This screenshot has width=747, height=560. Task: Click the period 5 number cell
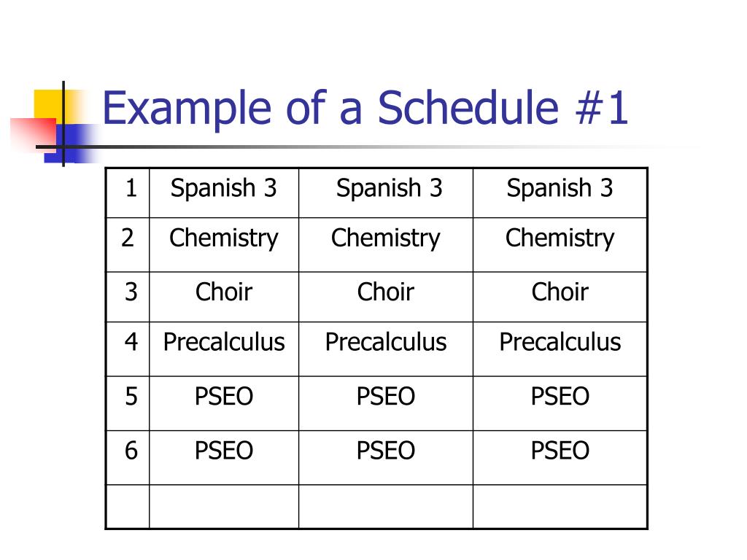pyautogui.click(x=128, y=403)
